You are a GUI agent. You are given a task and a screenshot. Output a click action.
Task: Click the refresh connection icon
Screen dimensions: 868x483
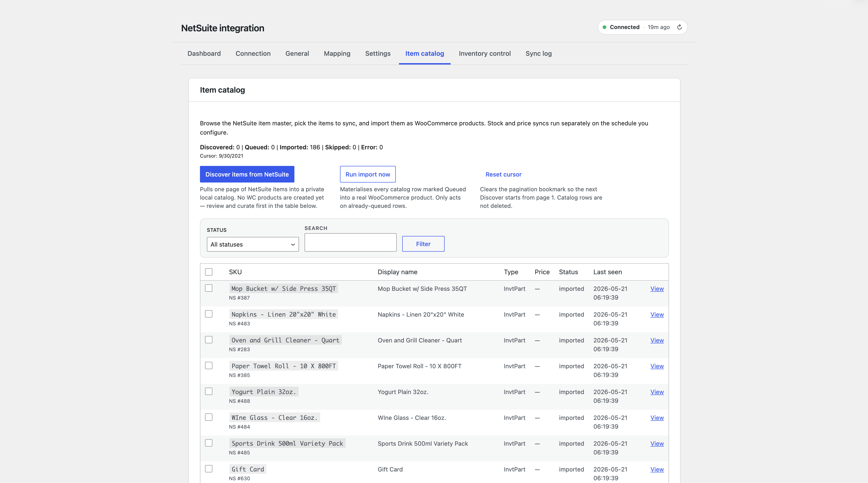679,27
